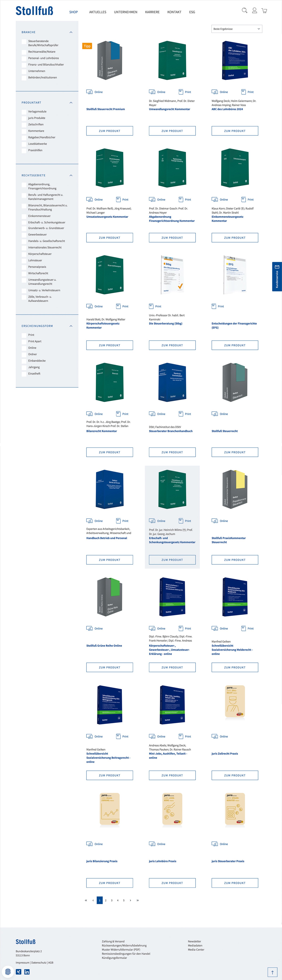Click Online icon under juris Zollrecht Praxis
The image size is (282, 980).
(x=215, y=736)
